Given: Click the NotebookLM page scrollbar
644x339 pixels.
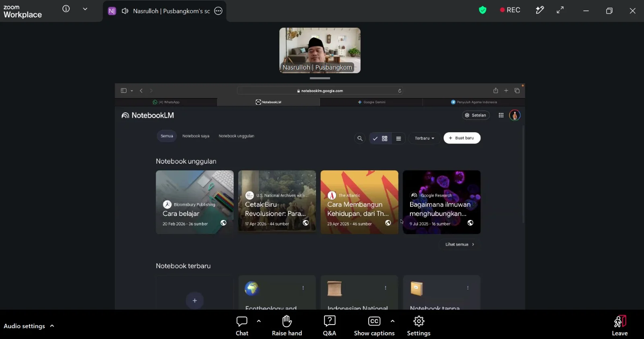Looking at the screenshot, I should pyautogui.click(x=523, y=174).
